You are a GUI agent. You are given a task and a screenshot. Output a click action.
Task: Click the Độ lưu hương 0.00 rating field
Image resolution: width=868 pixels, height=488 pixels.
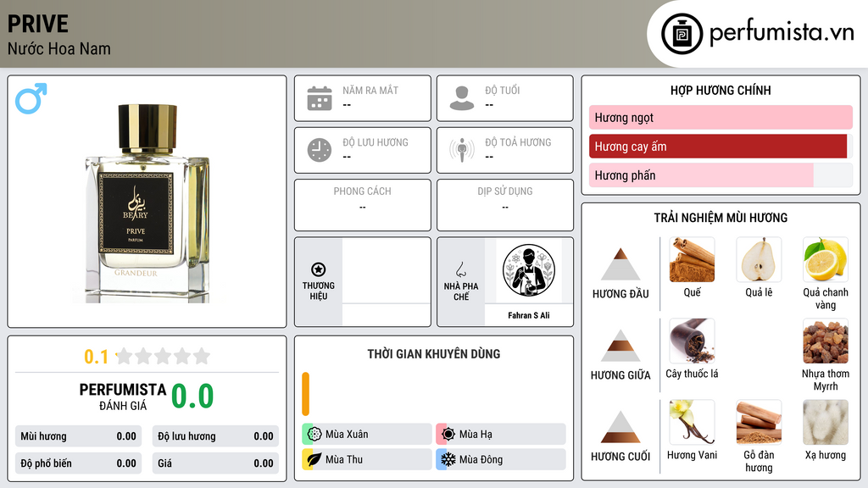[x=215, y=436]
